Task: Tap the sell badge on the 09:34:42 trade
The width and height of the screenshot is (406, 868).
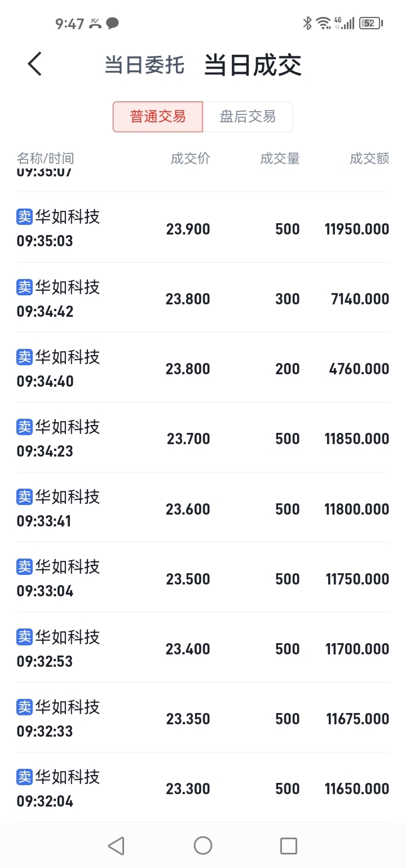Action: click(25, 287)
